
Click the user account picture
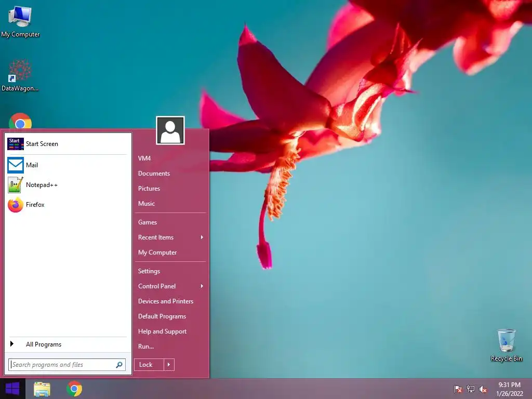170,130
